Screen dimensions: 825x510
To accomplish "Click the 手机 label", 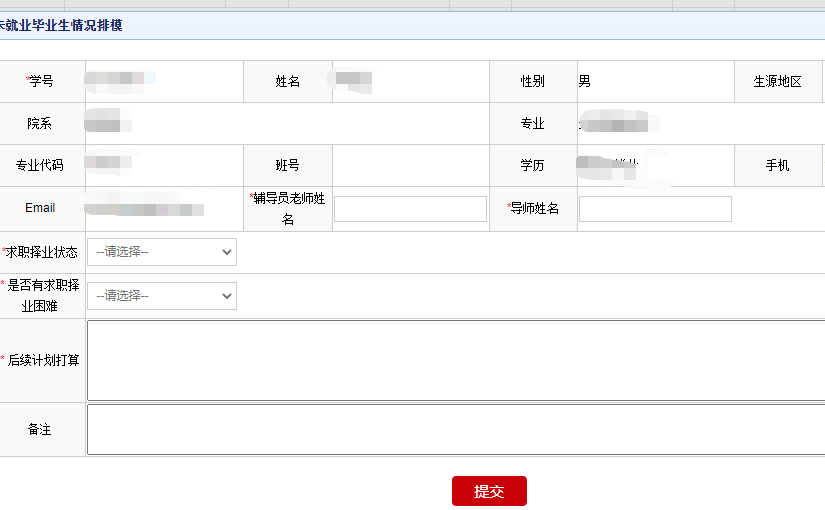I will click(777, 165).
